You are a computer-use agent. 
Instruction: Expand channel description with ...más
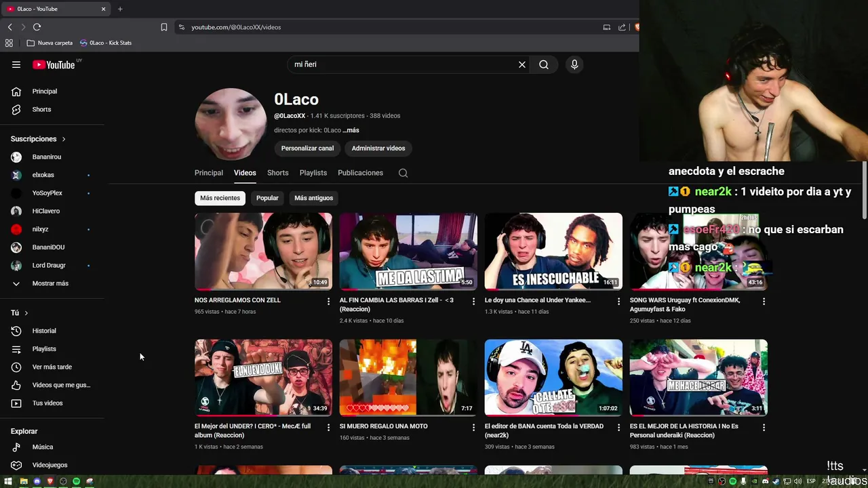351,130
